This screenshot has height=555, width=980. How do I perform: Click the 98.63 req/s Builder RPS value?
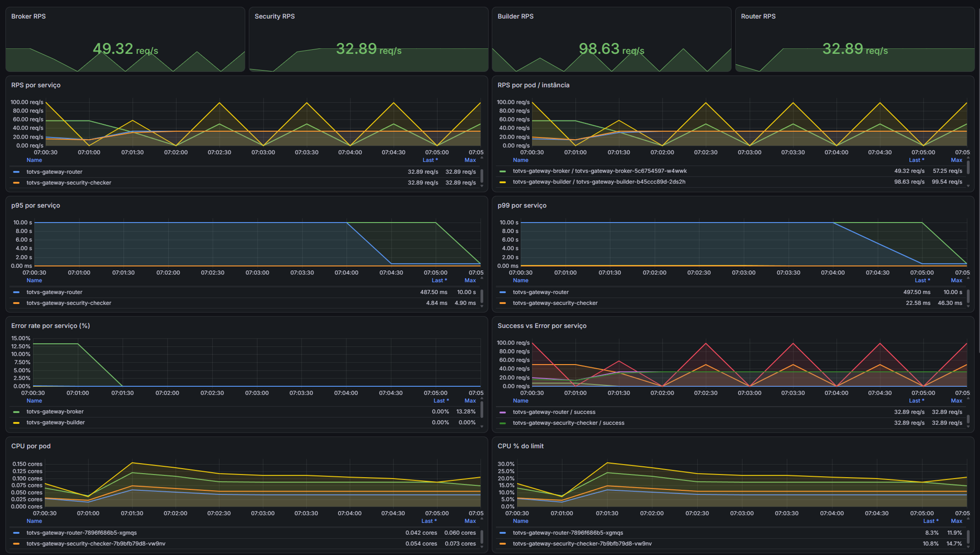[x=611, y=49]
